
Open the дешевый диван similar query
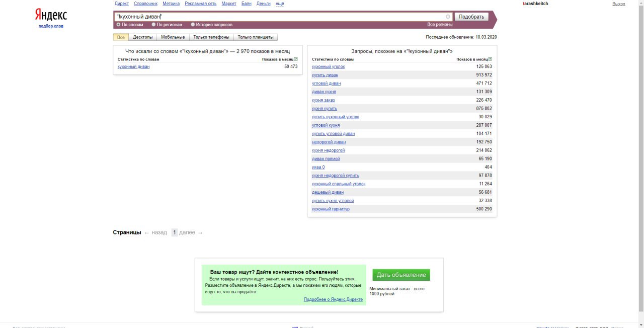pos(328,192)
